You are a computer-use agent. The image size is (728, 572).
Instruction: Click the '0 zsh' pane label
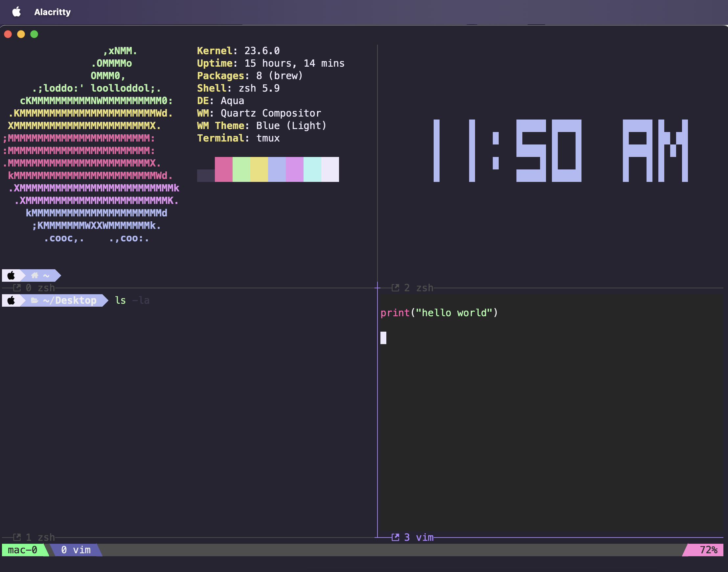[40, 288]
